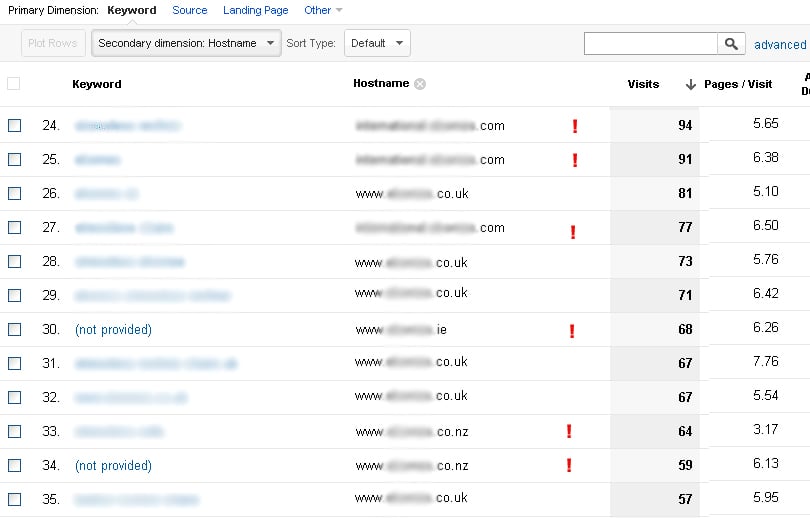Click red exclamation mark in row 24
This screenshot has height=518, width=810.
point(575,126)
